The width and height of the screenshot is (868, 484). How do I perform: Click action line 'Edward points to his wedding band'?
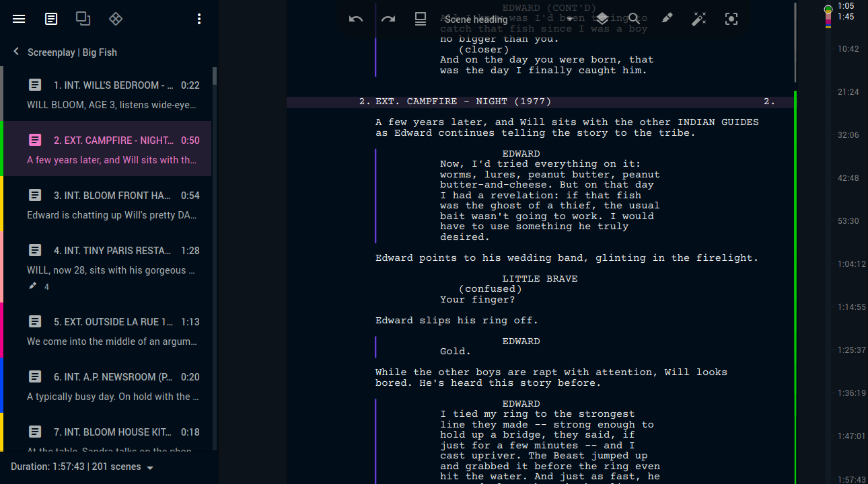click(567, 258)
